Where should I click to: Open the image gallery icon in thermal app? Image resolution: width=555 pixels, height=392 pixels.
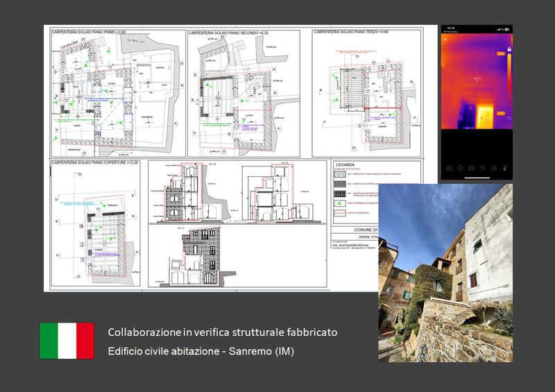click(471, 168)
